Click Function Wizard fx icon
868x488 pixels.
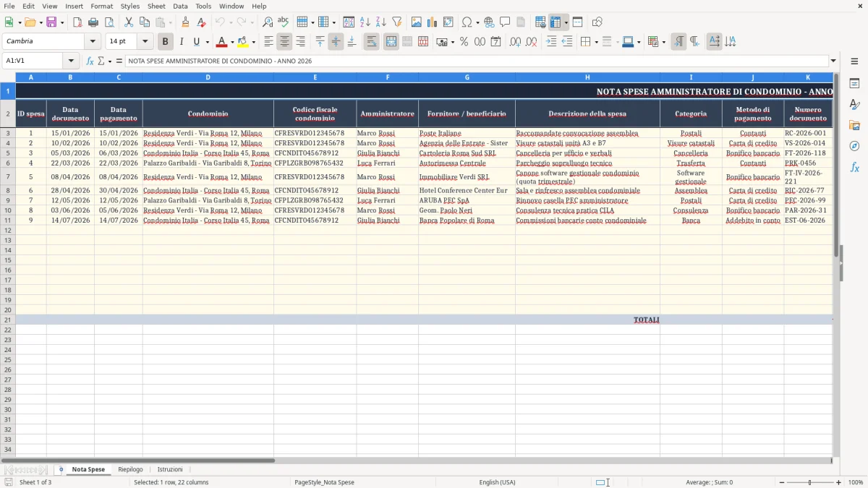(90, 61)
